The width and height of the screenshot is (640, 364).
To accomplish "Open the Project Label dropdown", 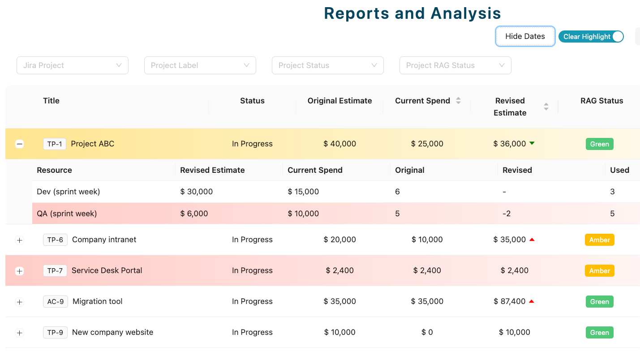I will tap(200, 65).
